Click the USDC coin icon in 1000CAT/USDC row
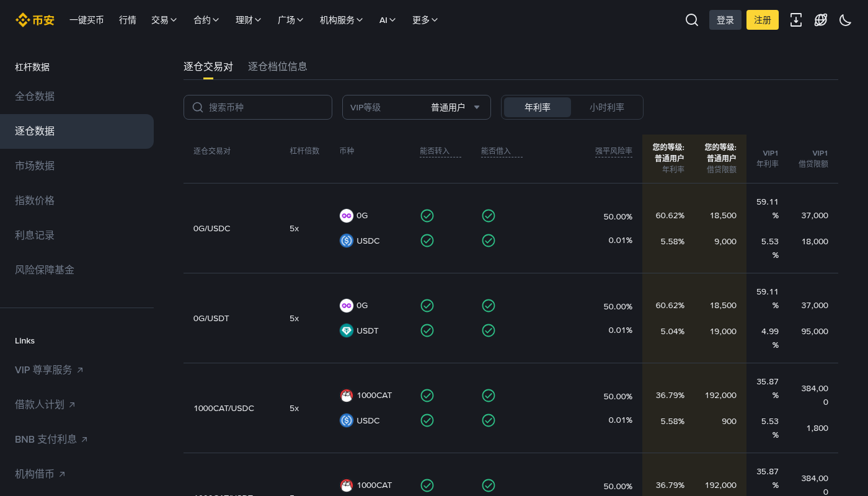Viewport: 868px width, 496px height. pos(347,420)
